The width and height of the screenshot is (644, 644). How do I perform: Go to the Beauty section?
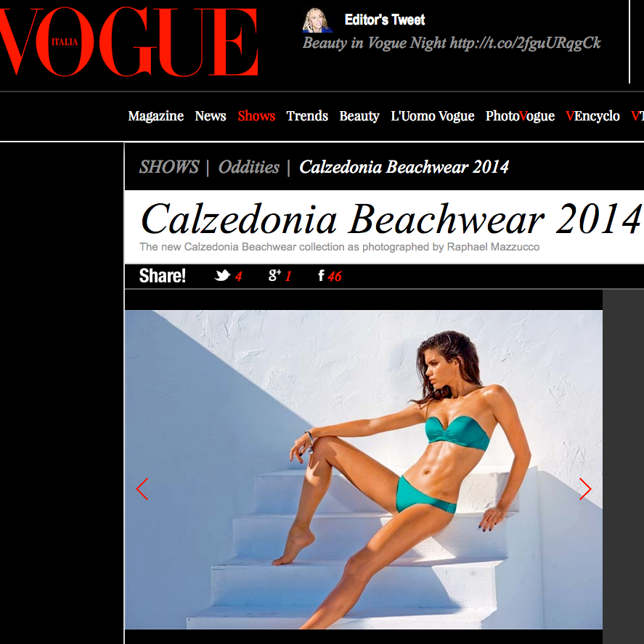pyautogui.click(x=359, y=116)
